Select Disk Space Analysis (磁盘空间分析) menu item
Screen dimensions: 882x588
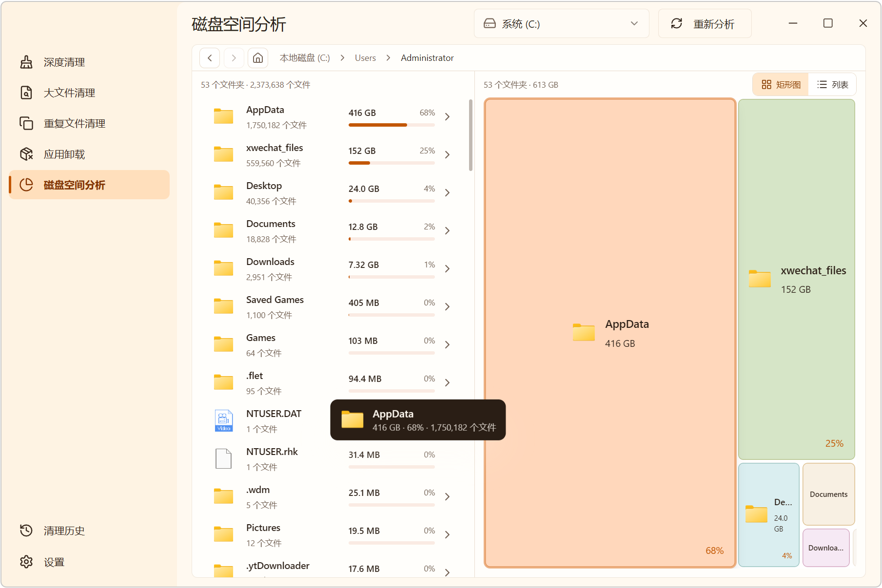[89, 185]
